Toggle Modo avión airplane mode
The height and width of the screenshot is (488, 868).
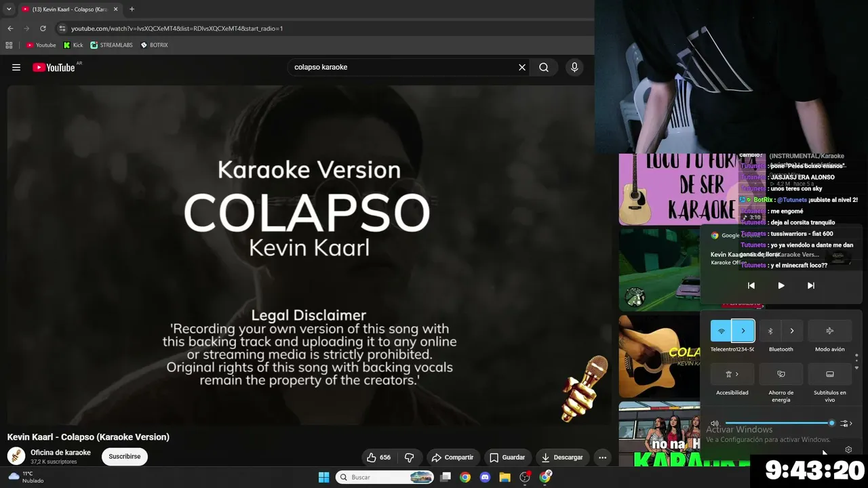(830, 331)
